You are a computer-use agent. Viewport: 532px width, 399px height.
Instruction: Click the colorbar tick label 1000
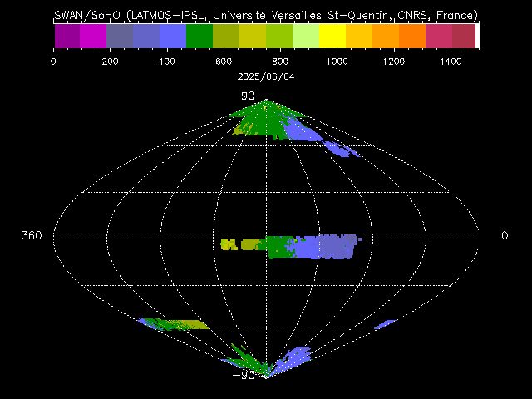[x=337, y=62]
